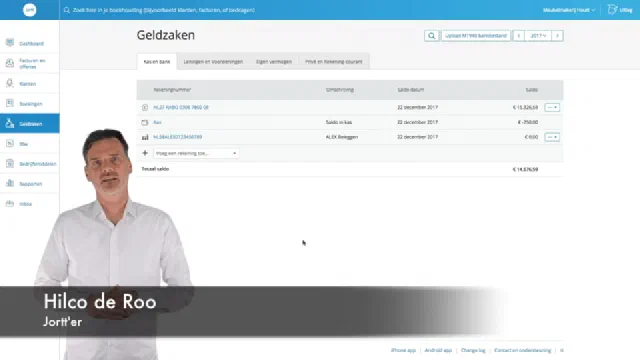Click the Rapporten chart icon in the sidebar
This screenshot has width=640, height=360.
click(x=10, y=183)
